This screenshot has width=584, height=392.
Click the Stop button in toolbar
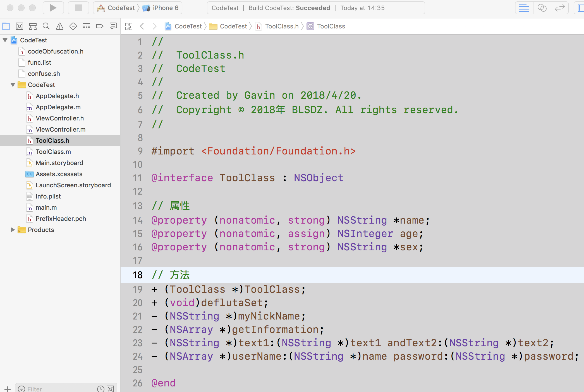[x=78, y=8]
